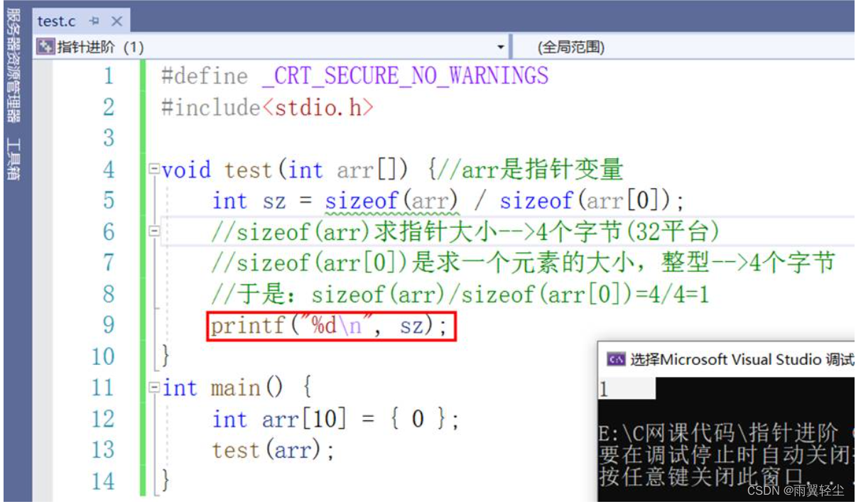The height and width of the screenshot is (504, 856).
Task: Click the squiggly-underlined sizeof(arr) expression
Action: tap(392, 202)
